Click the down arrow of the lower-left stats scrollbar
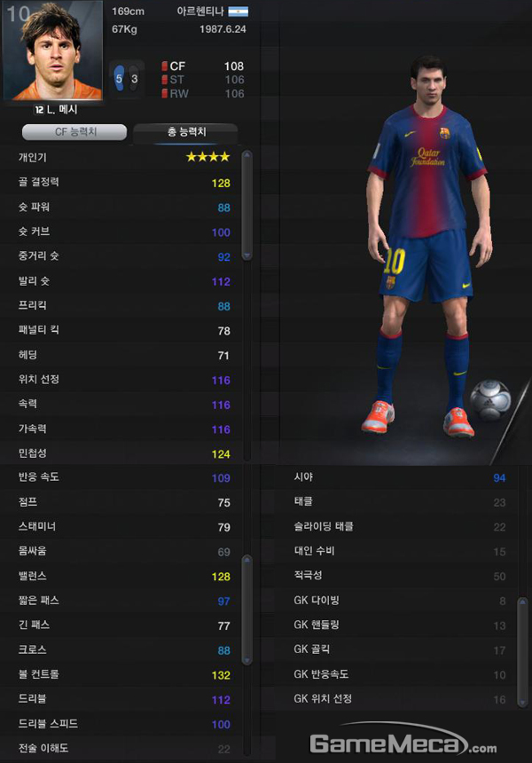This screenshot has height=763, width=532. tap(246, 660)
